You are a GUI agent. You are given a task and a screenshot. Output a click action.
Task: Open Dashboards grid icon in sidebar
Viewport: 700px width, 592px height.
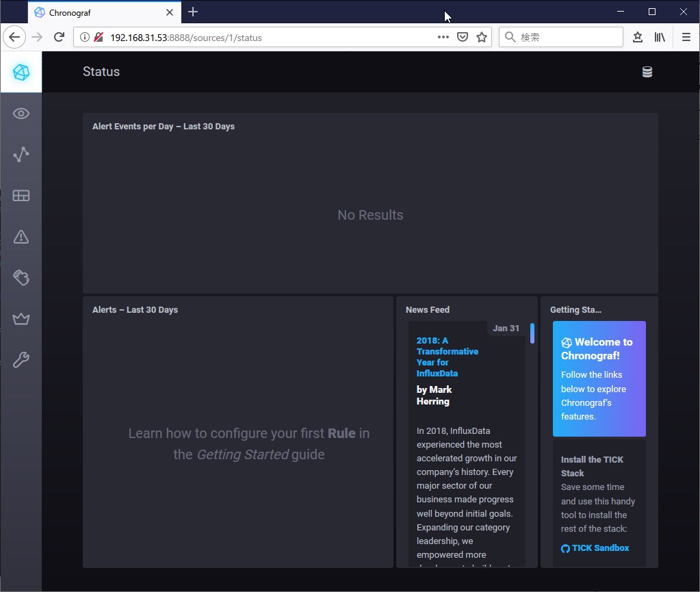click(21, 196)
